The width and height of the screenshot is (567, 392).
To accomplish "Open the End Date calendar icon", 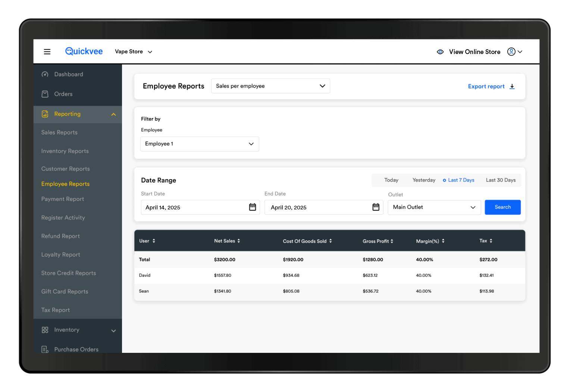I will coord(376,207).
